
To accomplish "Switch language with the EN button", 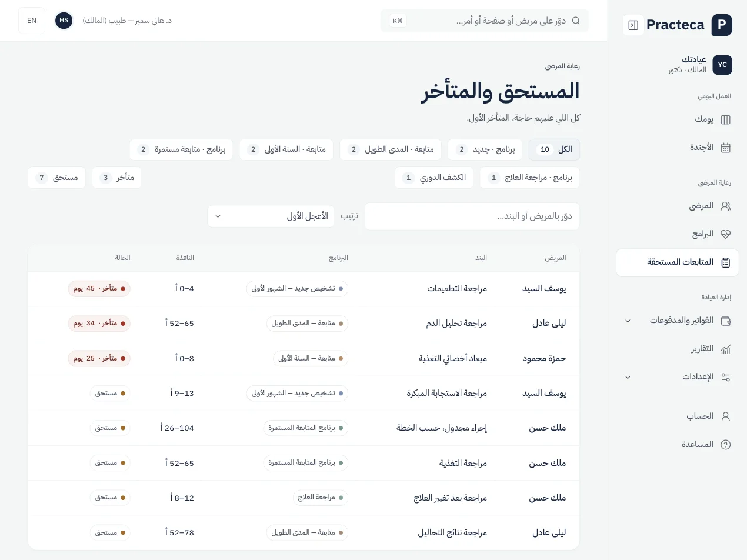I will [x=32, y=21].
